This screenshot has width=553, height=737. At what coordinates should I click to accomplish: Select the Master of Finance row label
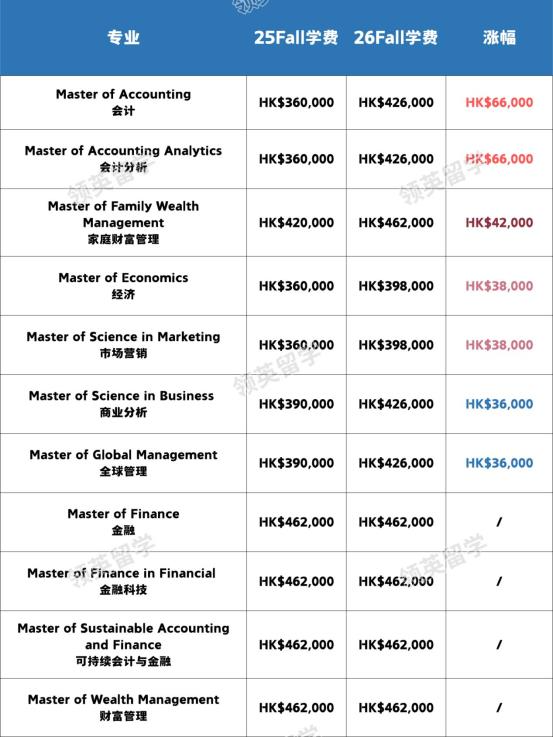coord(123,522)
